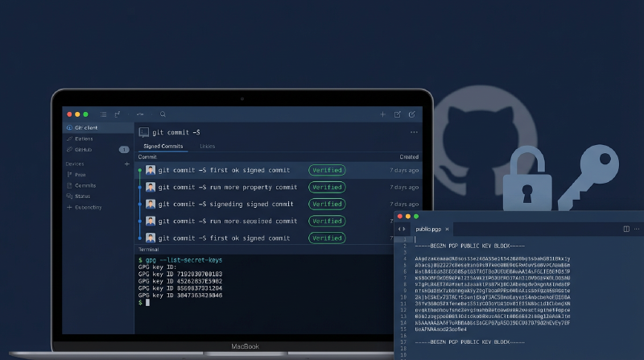The width and height of the screenshot is (644, 360).
Task: Click Verified badge on signeding signed commit
Action: point(327,204)
